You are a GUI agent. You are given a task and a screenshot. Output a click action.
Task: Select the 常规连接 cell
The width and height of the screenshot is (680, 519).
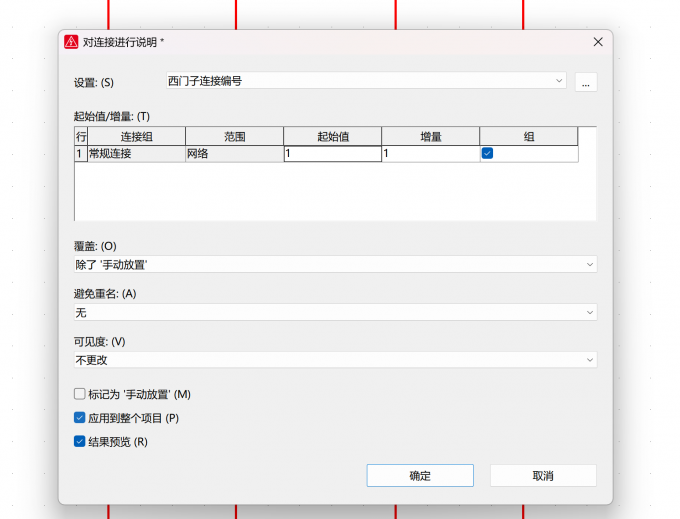pyautogui.click(x=137, y=153)
